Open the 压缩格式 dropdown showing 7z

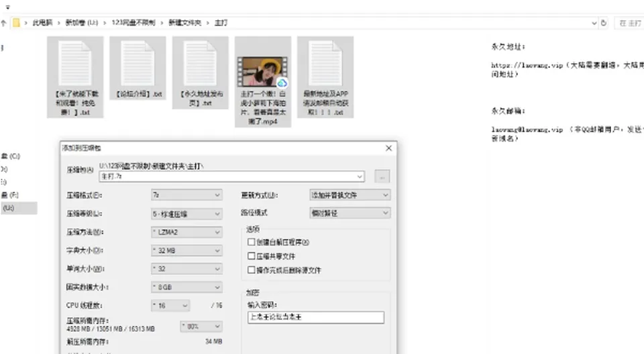[x=186, y=195]
